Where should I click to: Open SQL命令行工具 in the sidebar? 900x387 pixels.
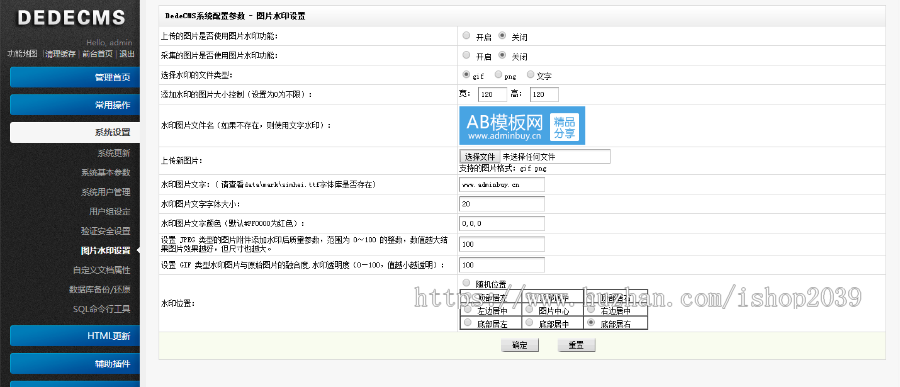(x=102, y=309)
